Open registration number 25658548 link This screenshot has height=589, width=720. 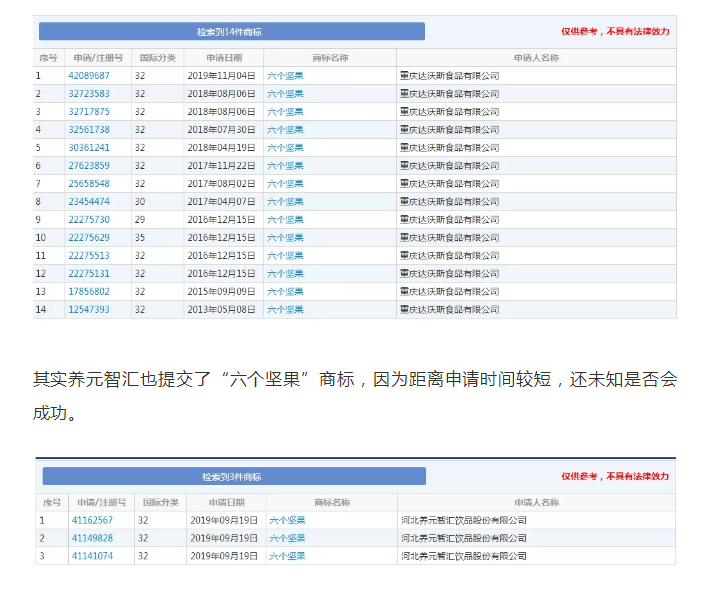click(x=89, y=184)
